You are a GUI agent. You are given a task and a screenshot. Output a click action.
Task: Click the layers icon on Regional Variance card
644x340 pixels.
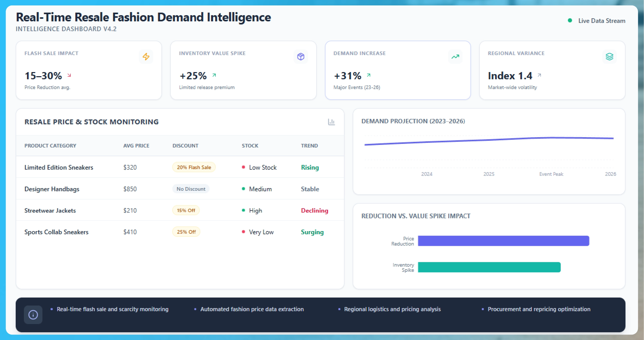point(609,56)
